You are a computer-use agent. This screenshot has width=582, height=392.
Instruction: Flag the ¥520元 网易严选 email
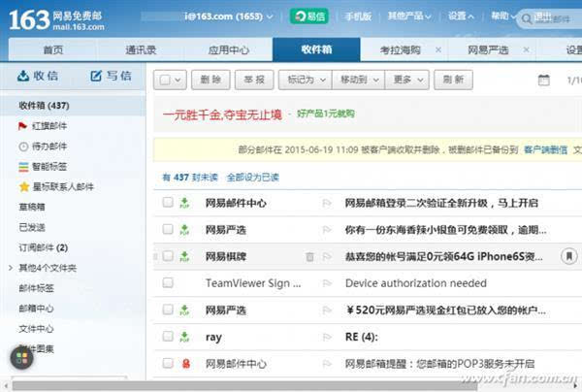(327, 310)
